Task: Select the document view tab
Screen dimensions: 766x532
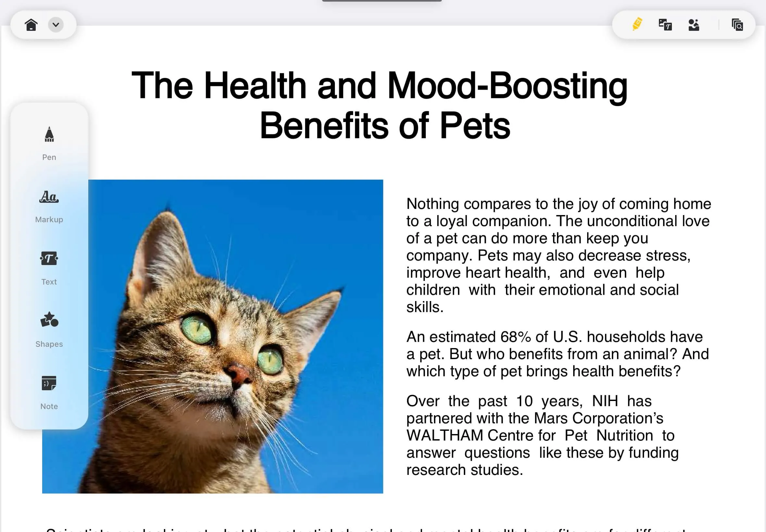Action: (x=737, y=24)
